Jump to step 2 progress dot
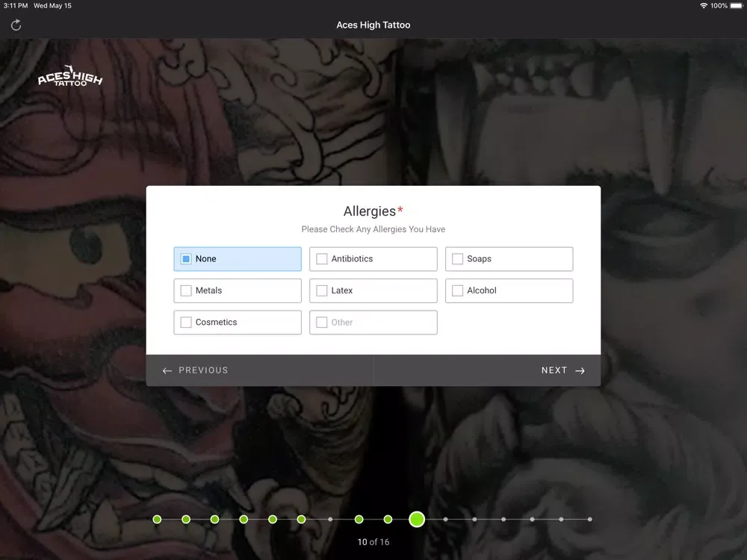The image size is (747, 560). pyautogui.click(x=186, y=520)
